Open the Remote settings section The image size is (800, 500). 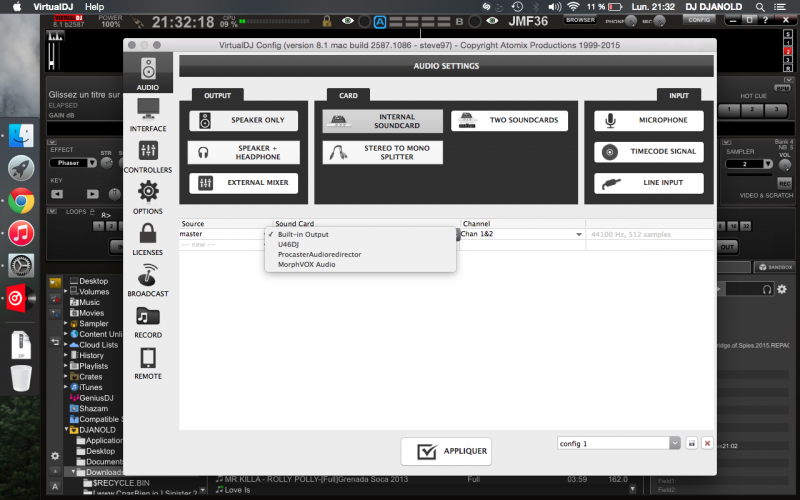(148, 362)
